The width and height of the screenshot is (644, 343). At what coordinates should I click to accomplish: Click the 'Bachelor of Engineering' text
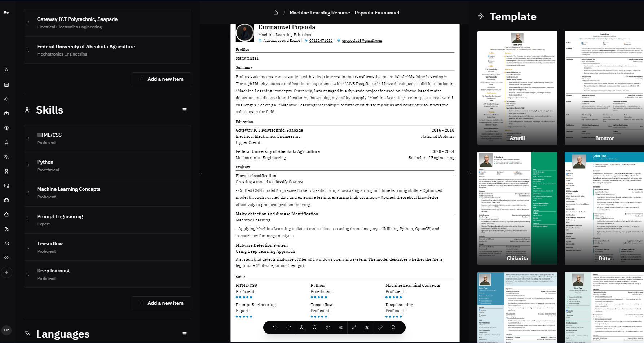tap(431, 158)
